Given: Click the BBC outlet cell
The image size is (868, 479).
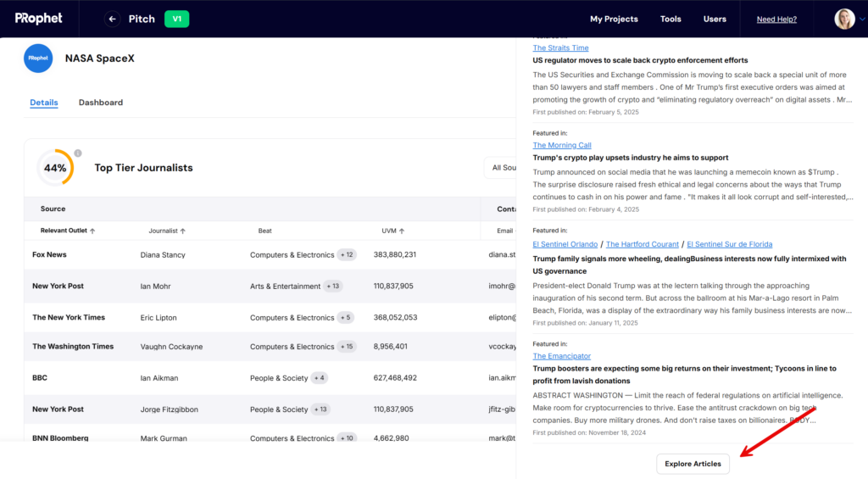Looking at the screenshot, I should [40, 377].
